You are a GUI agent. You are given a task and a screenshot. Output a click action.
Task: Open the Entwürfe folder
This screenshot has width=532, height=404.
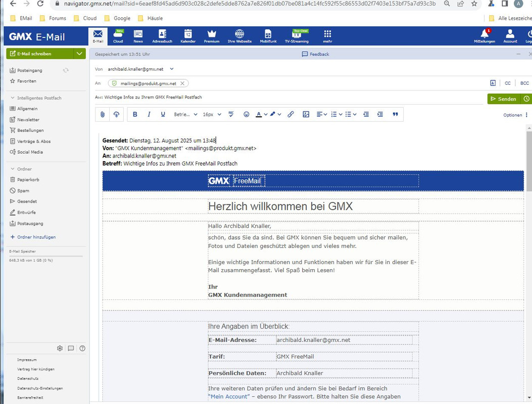pyautogui.click(x=26, y=212)
